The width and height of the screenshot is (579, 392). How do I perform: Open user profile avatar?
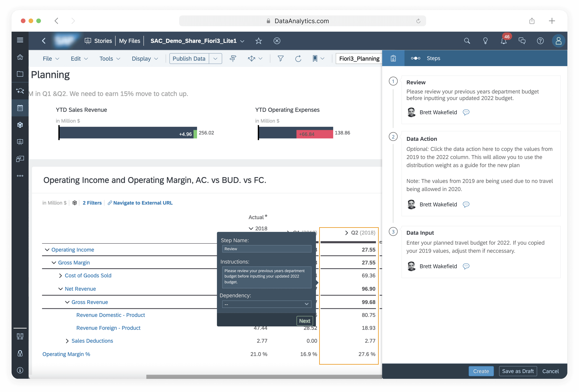coord(558,41)
